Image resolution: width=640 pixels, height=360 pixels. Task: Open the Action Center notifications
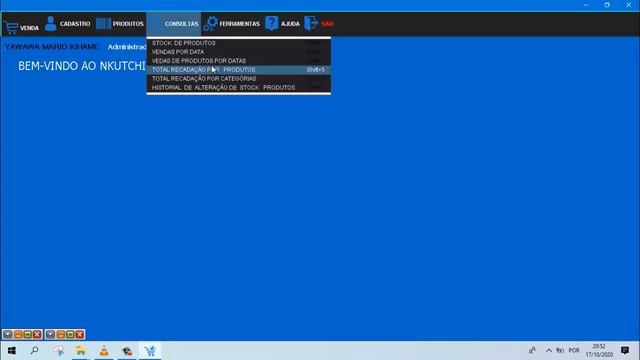[625, 350]
